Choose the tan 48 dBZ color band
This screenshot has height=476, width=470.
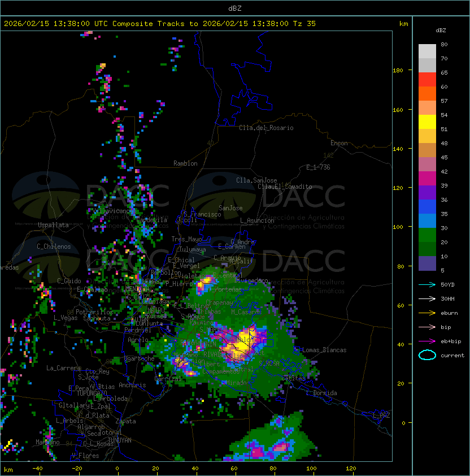(427, 150)
